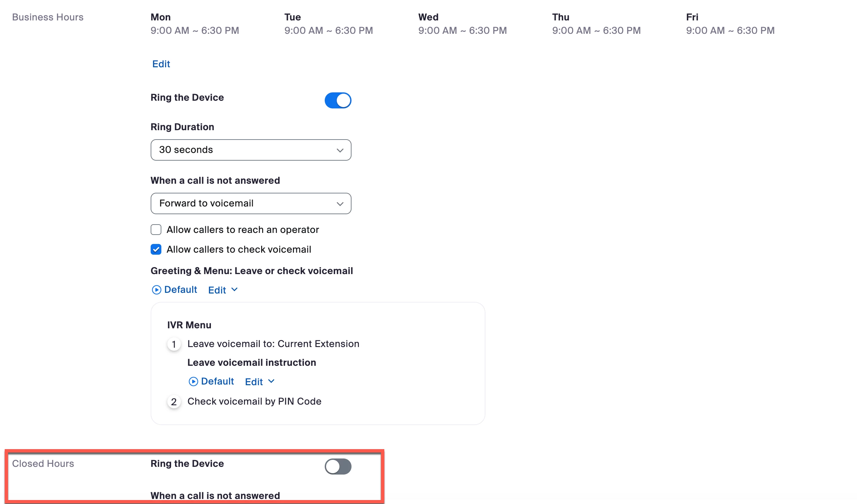Click chevron arrow of call not answered dropdown
This screenshot has height=504, width=857.
click(x=340, y=204)
